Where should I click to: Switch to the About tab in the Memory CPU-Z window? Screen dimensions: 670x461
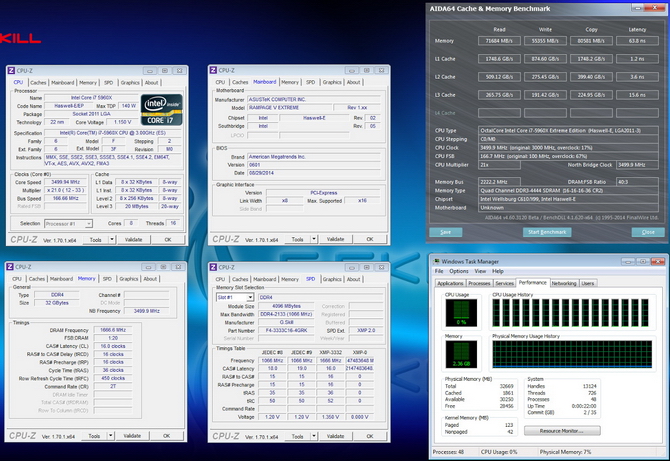tap(150, 279)
